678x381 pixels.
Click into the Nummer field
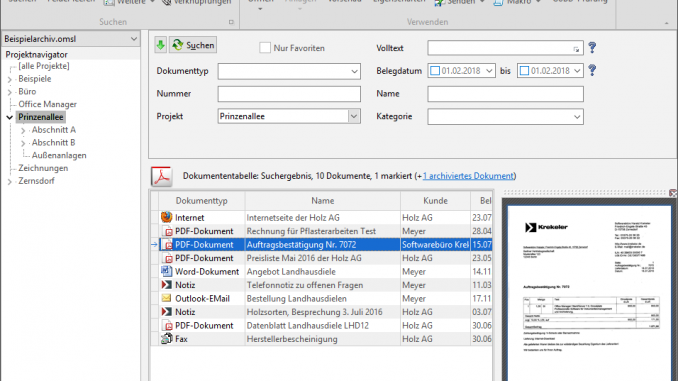pos(289,94)
